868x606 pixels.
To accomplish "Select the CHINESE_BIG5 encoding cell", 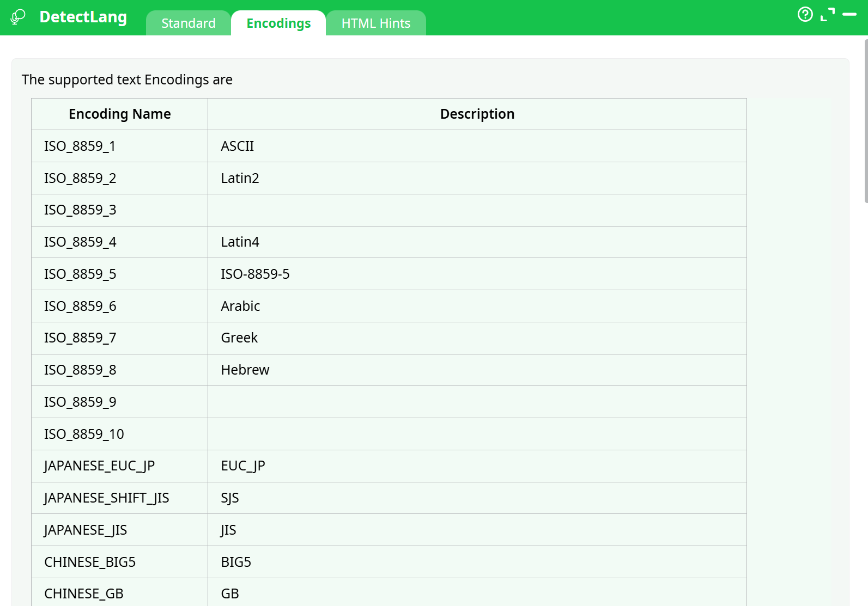I will 90,562.
